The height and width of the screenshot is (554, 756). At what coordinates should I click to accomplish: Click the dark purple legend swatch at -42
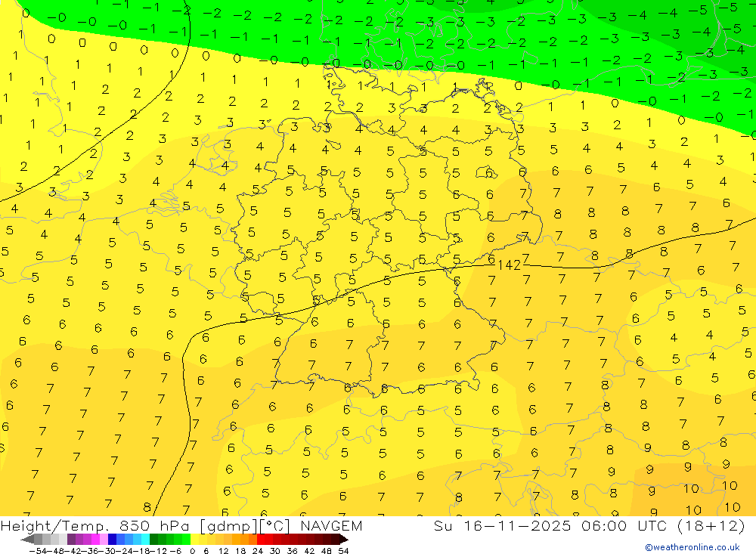coord(71,540)
